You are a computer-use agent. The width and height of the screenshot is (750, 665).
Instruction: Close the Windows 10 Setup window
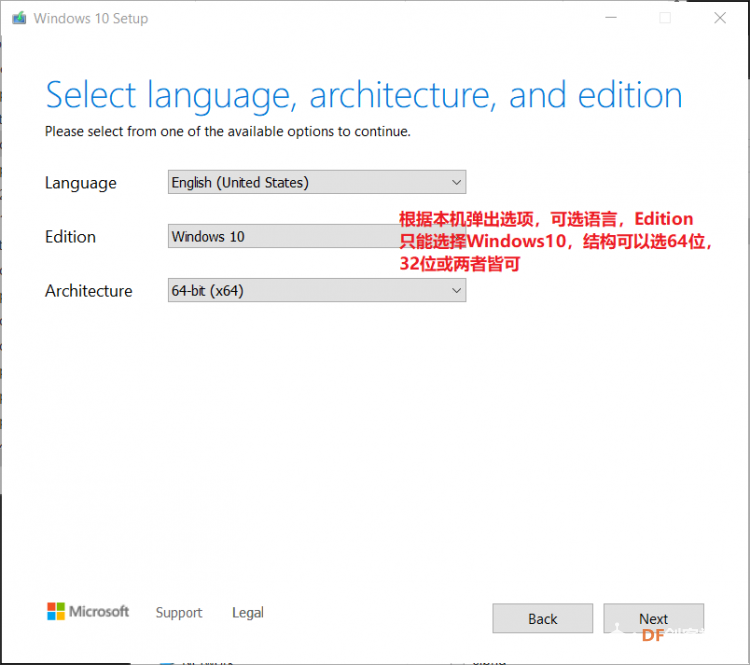pos(720,18)
